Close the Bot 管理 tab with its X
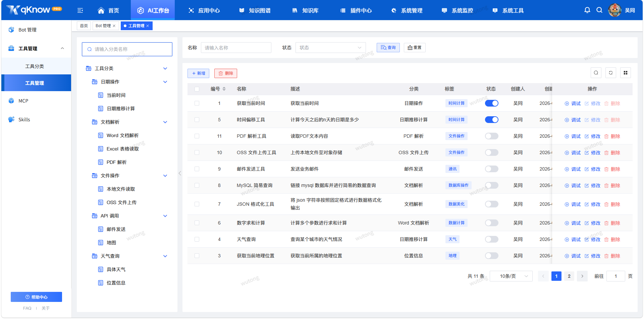 click(114, 26)
